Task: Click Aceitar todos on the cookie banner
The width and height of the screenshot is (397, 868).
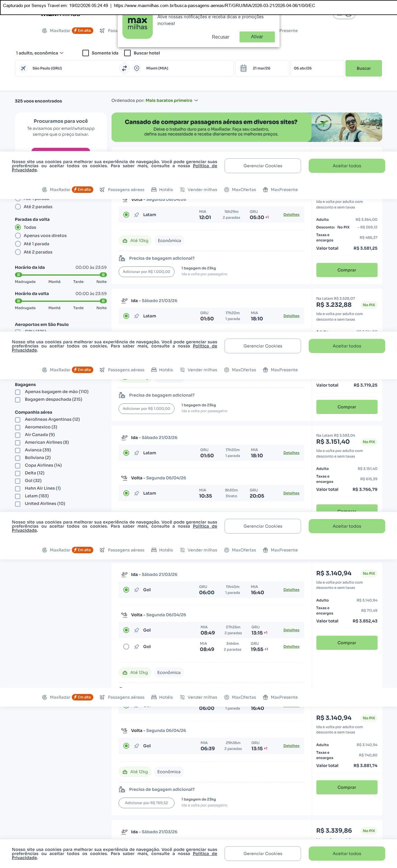Action: tap(346, 166)
